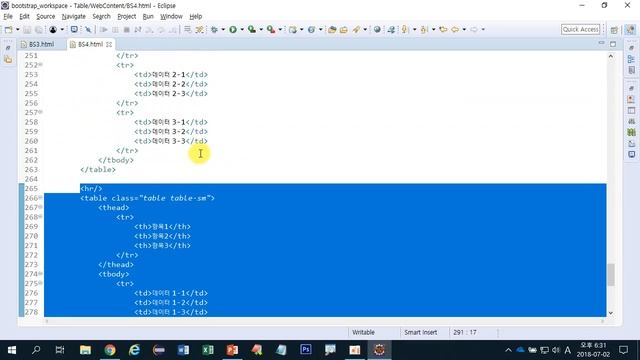This screenshot has width=640, height=360.
Task: Open the New file dropdown arrow
Action: point(17,29)
